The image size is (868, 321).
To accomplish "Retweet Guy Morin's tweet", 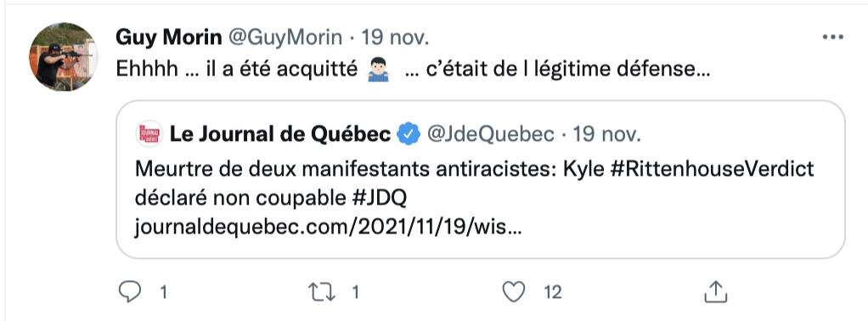I will 322,291.
